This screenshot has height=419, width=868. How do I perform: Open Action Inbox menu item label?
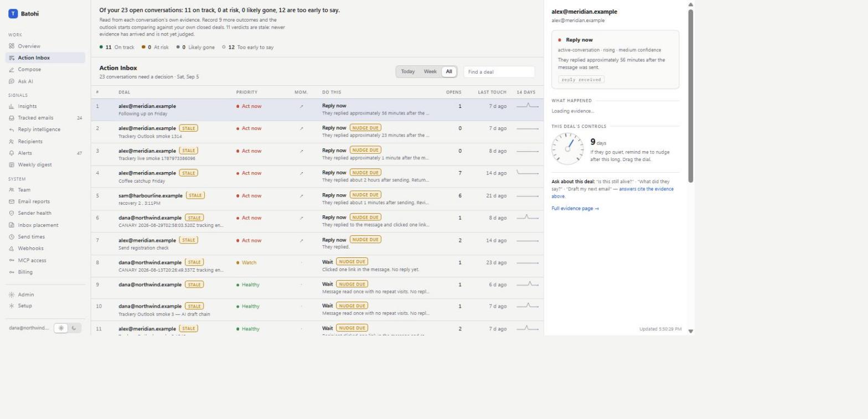pyautogui.click(x=34, y=58)
